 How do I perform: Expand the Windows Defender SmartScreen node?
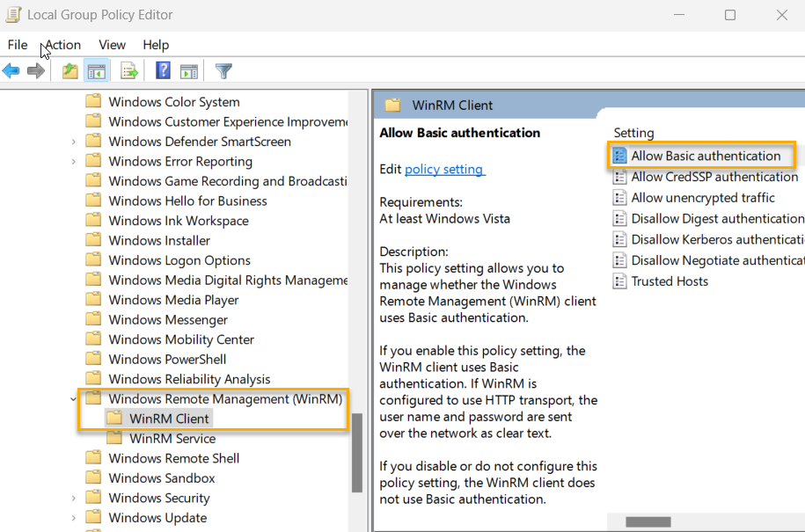(x=73, y=141)
